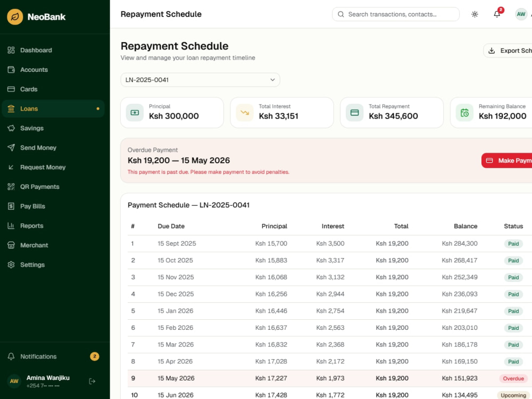Click the Balance column header
532x399 pixels.
coord(465,226)
